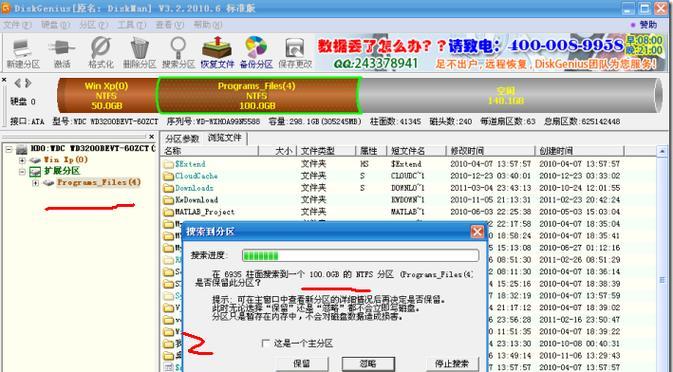Select the 扩展分区 label in tree

(x=62, y=171)
